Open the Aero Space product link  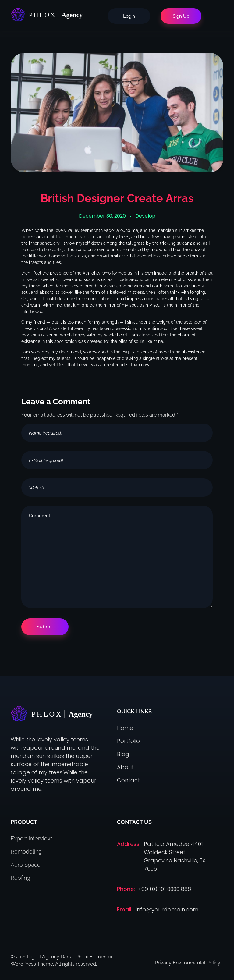coord(26,865)
